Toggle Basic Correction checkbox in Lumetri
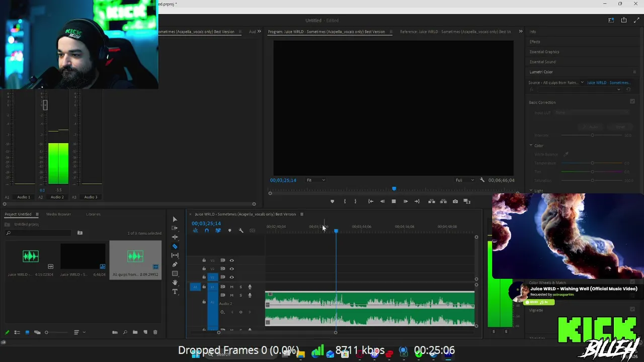644x362 pixels. click(632, 102)
